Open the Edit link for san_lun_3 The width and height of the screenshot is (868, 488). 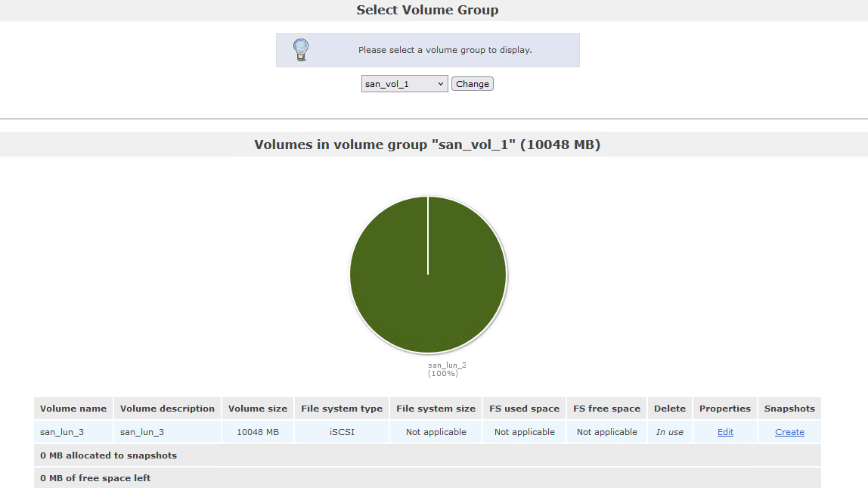pos(725,432)
